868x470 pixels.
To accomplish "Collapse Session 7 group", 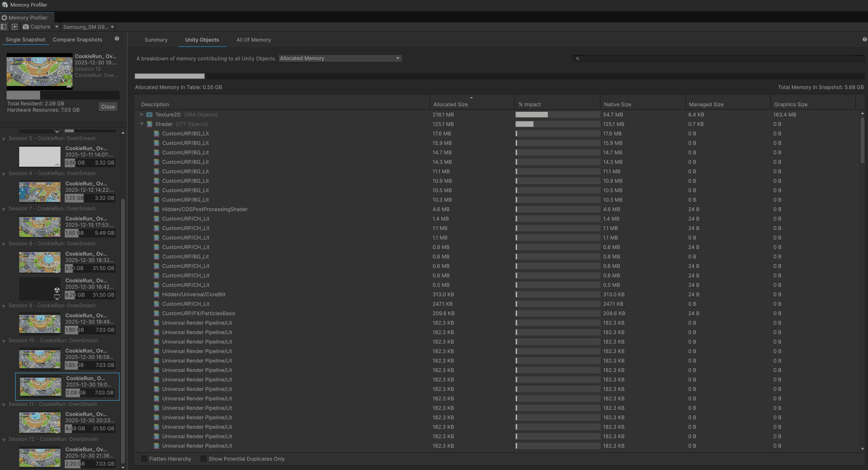I will pyautogui.click(x=4, y=209).
